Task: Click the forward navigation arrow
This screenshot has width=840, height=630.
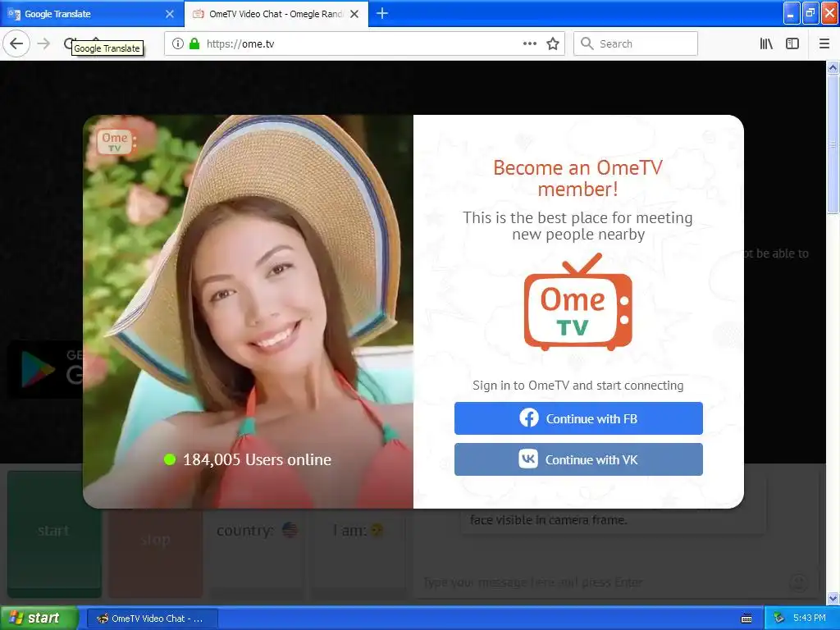Action: [43, 43]
